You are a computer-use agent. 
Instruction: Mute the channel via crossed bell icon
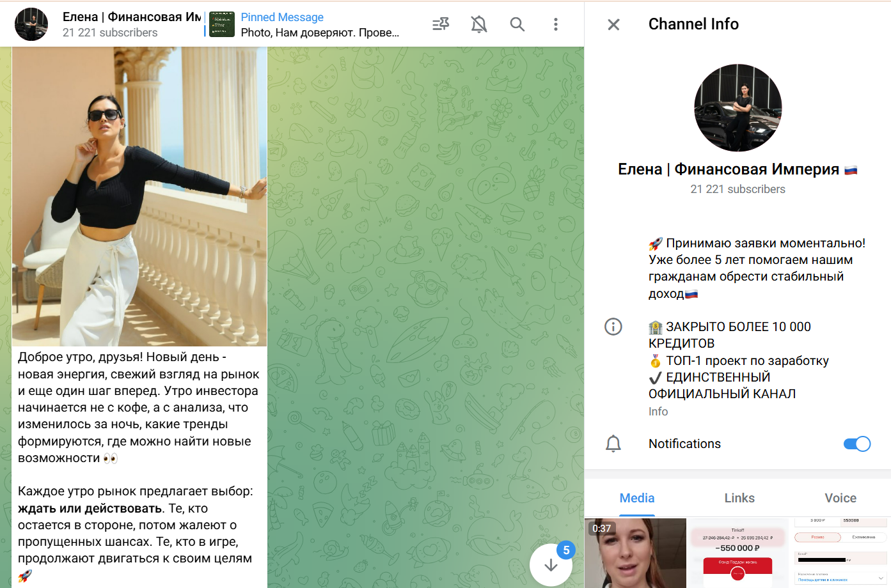pos(478,24)
